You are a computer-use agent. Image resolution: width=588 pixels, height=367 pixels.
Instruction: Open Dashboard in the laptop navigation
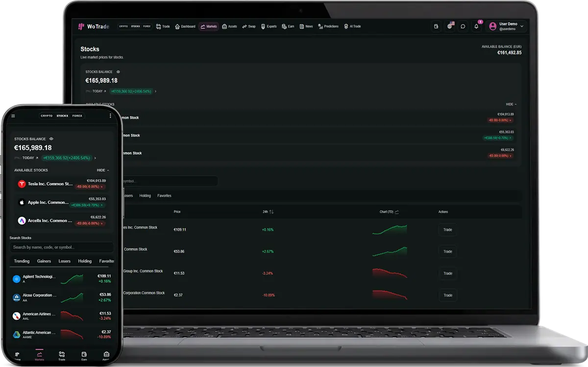tap(185, 26)
